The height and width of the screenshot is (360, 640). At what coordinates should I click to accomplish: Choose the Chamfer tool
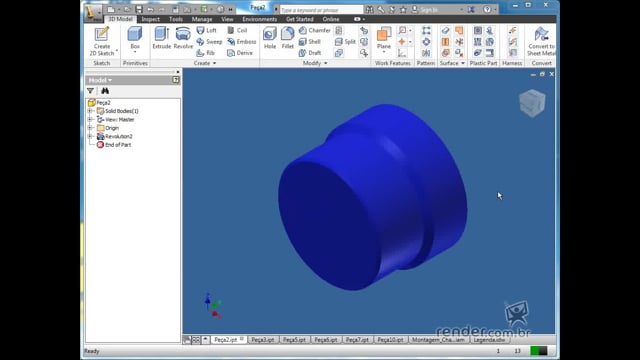pos(314,30)
